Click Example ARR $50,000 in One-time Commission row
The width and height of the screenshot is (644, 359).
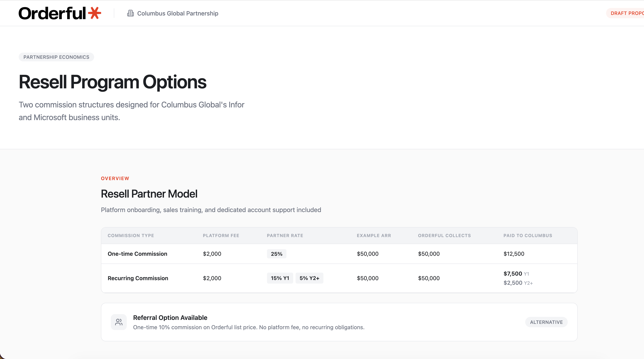coord(367,254)
